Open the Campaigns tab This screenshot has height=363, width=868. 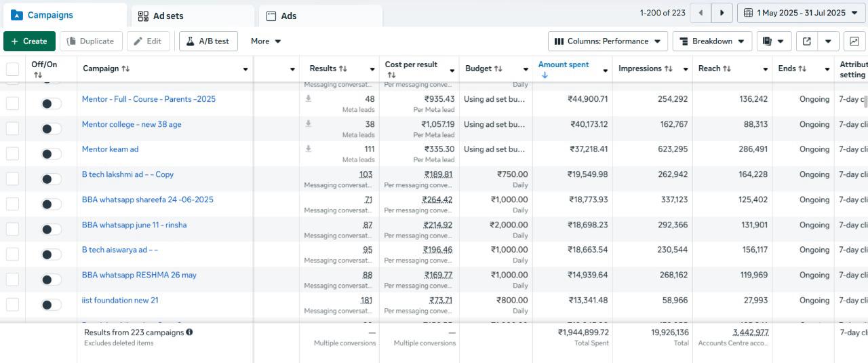click(x=64, y=15)
